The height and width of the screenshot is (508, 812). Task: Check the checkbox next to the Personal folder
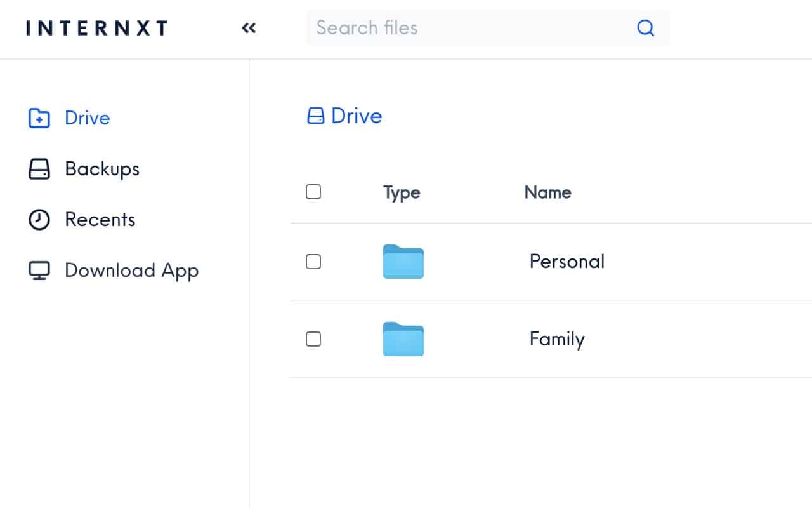point(313,262)
